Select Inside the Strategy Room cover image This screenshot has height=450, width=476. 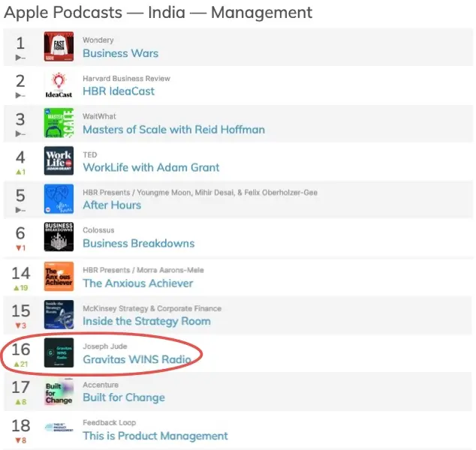59,315
